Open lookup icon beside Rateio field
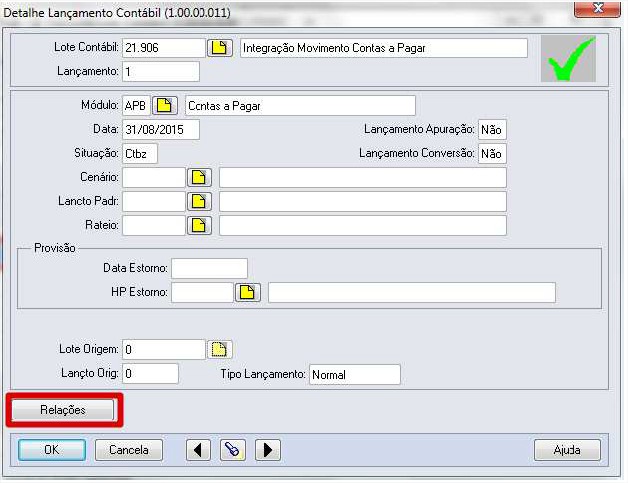628x483 pixels. tap(199, 225)
